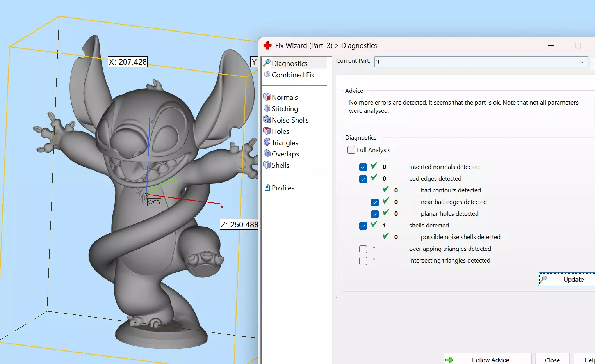Click the Noise Shells icon
595x364 pixels.
tap(267, 119)
